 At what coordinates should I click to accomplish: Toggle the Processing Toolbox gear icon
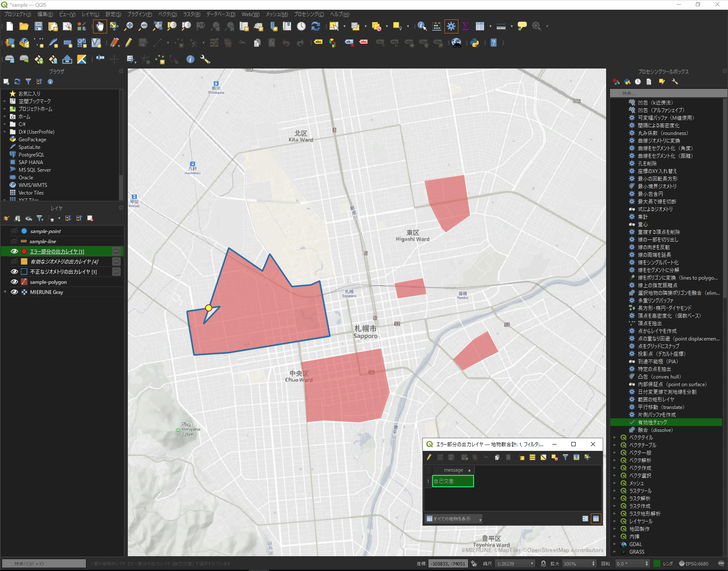[451, 26]
